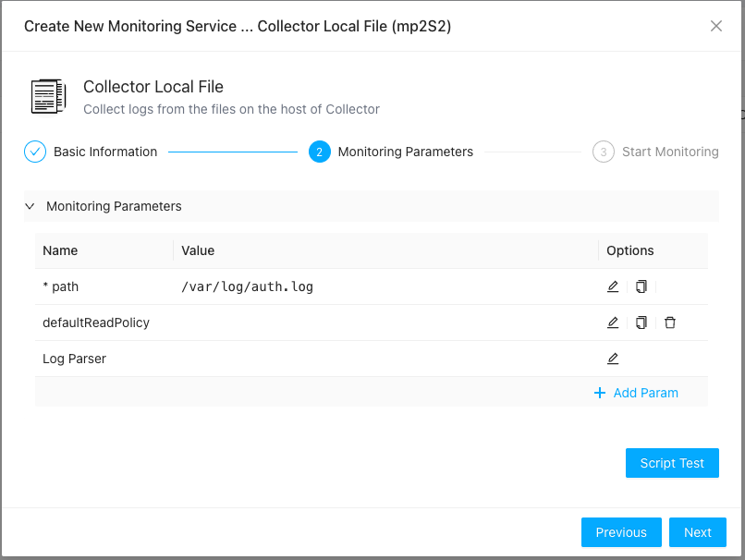The width and height of the screenshot is (745, 560).
Task: Click the /var/log/auth.log path value
Action: (248, 286)
